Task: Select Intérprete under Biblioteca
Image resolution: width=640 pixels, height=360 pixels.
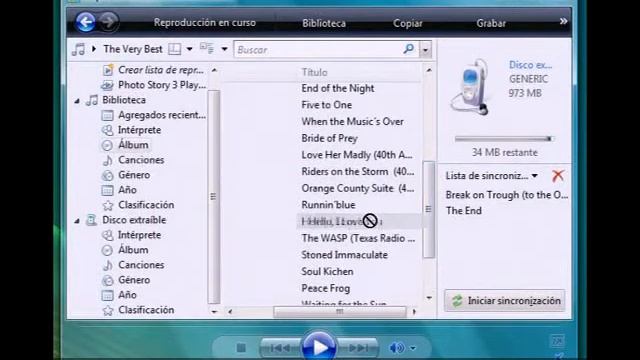Action: (140, 130)
